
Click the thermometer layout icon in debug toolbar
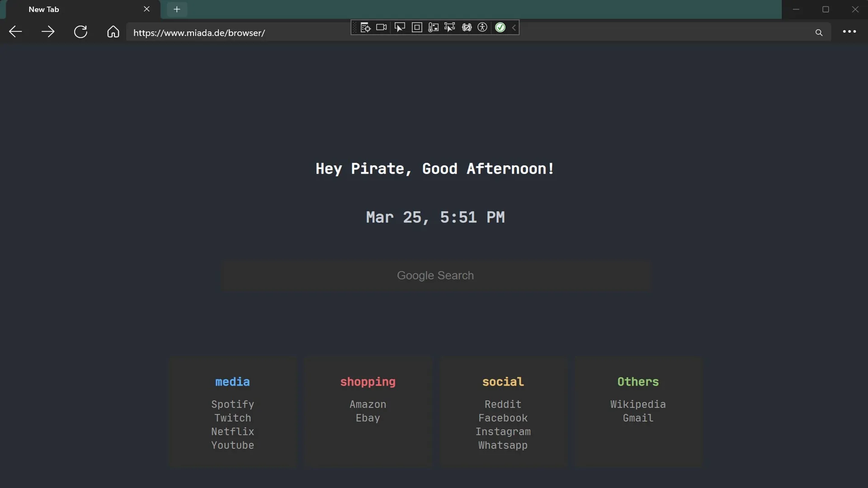[x=433, y=28]
